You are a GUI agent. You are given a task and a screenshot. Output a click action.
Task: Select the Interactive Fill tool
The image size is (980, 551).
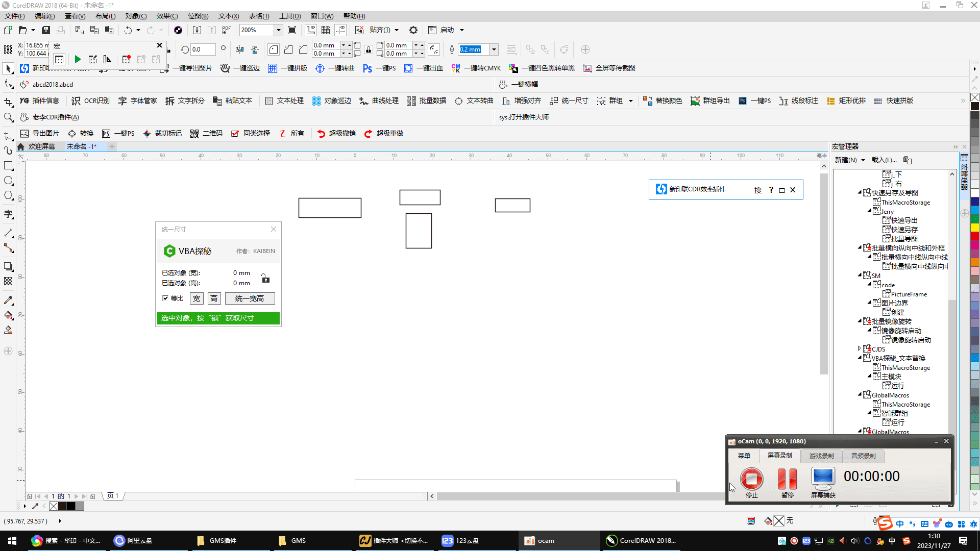pos(8,315)
